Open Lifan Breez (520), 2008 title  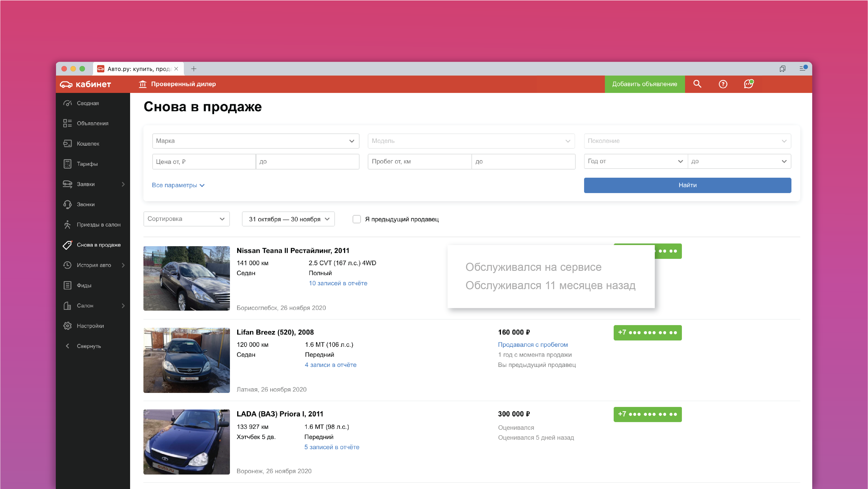point(275,332)
